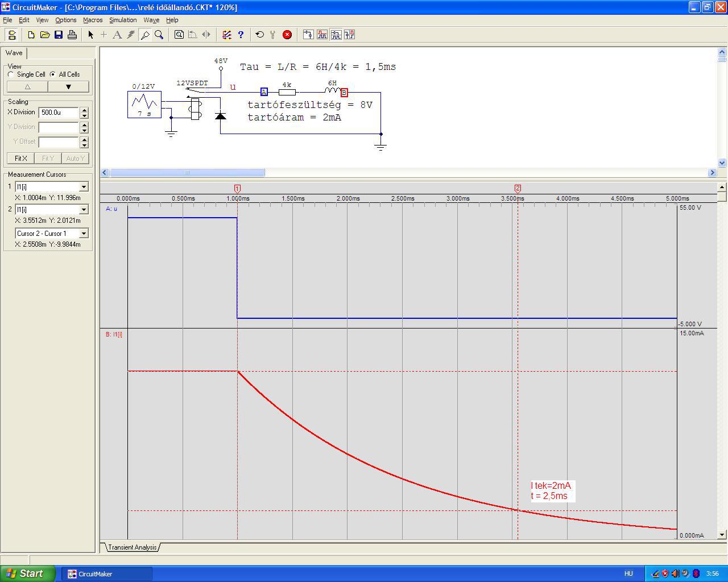
Task: Select the Text tool (A icon)
Action: [x=117, y=35]
